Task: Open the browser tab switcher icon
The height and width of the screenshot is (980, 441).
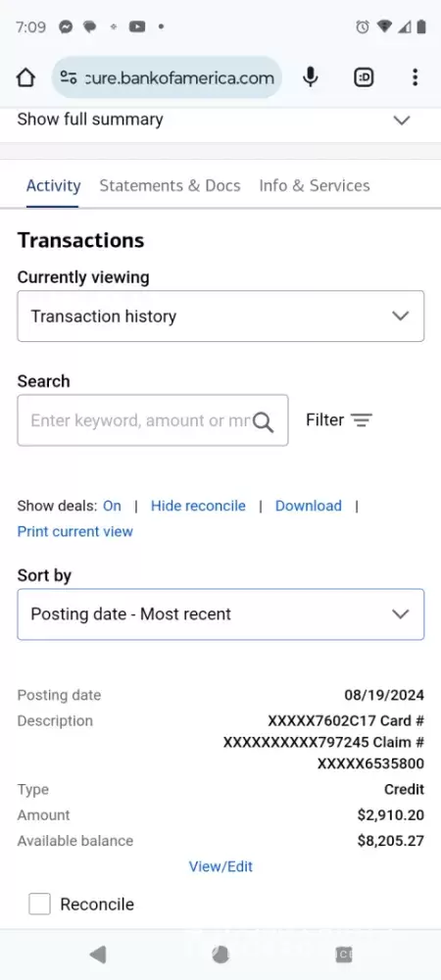Action: 364,77
